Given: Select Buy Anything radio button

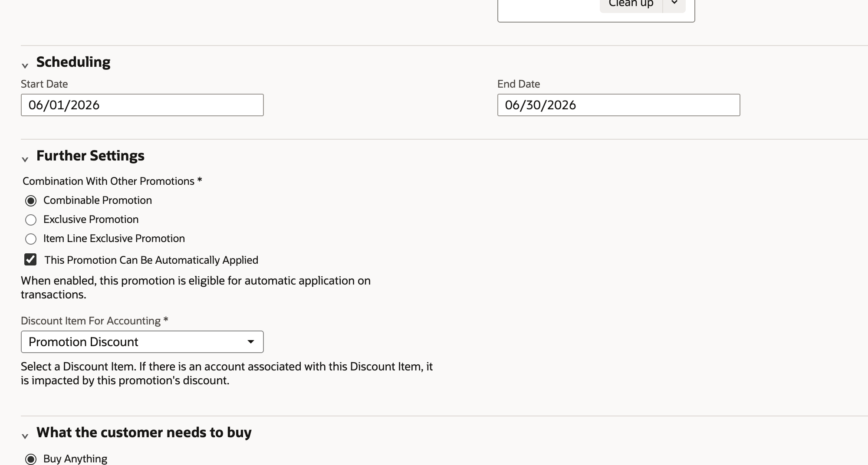Looking at the screenshot, I should coord(31,459).
